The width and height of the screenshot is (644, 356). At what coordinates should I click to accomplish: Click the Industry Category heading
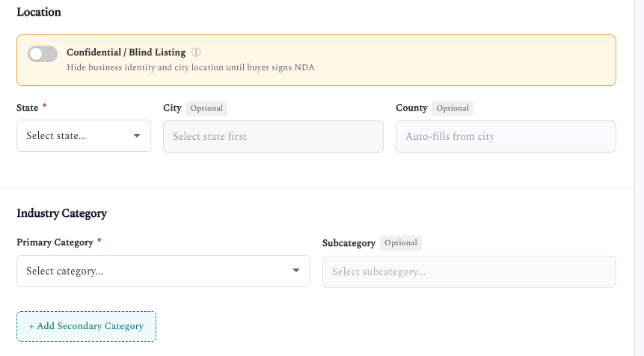tap(61, 213)
